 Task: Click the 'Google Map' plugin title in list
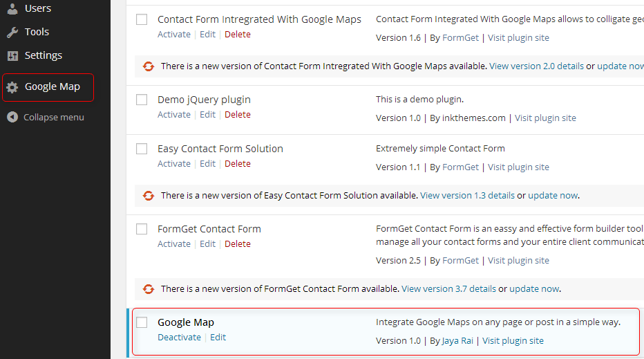point(186,323)
